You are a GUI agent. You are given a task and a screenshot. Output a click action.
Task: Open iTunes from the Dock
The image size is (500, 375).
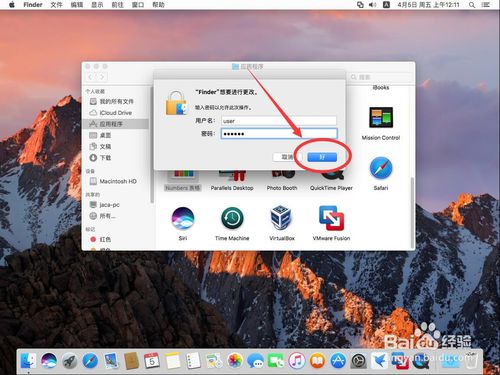pos(297,361)
